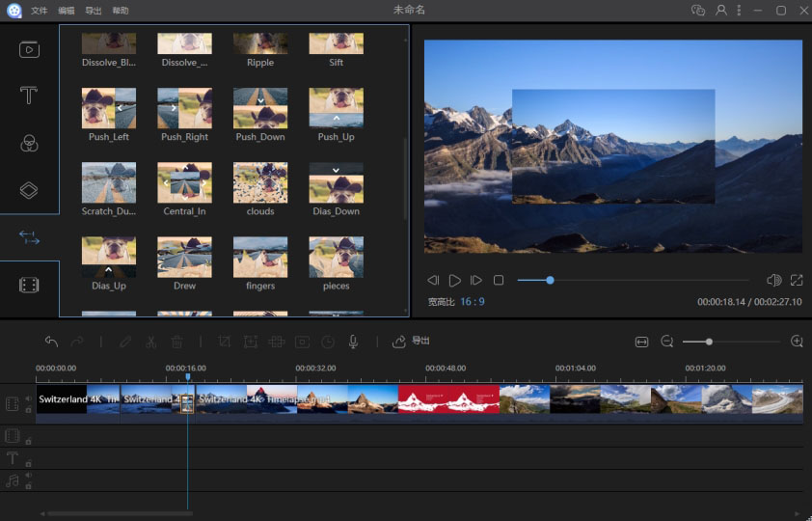Open the 16:9 aspect ratio selector

tap(472, 302)
